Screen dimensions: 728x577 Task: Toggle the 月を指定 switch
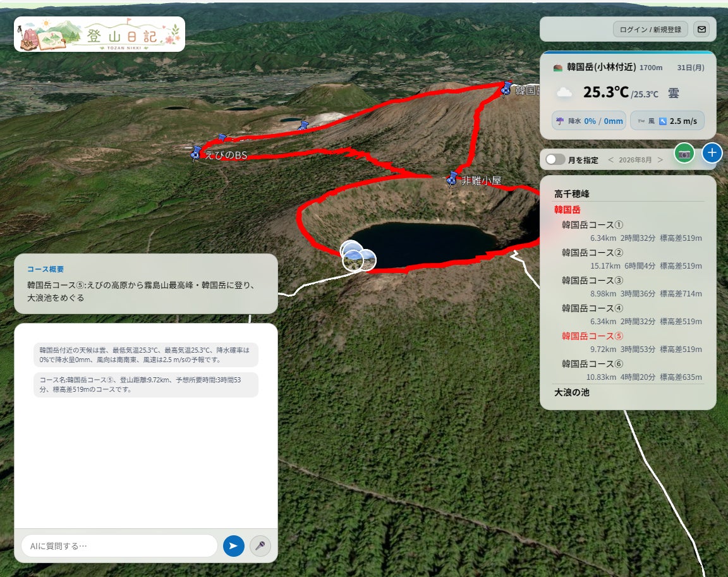pyautogui.click(x=555, y=159)
